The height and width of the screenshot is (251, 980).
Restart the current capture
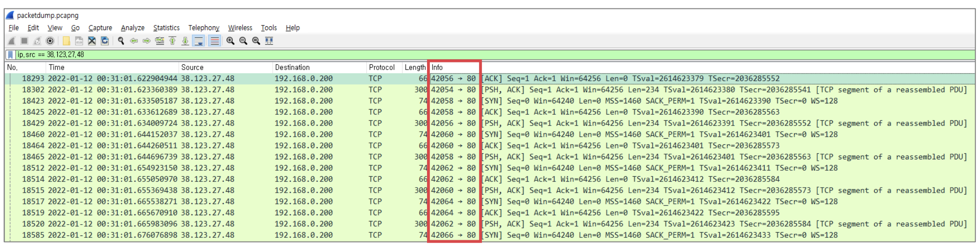coord(37,41)
